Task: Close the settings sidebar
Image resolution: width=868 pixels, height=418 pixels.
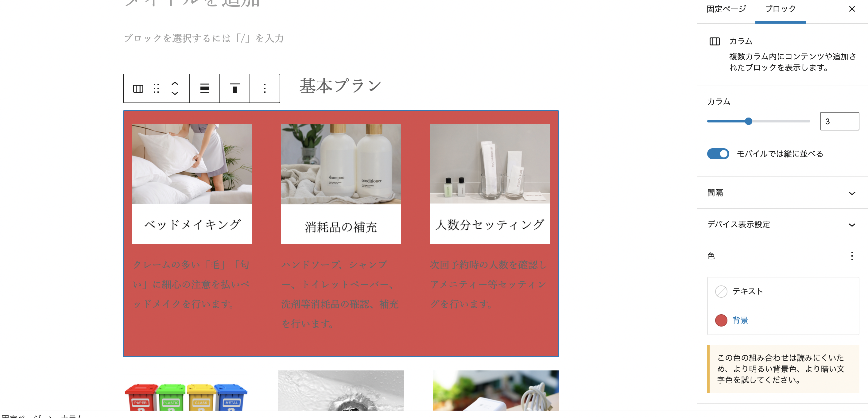Action: [x=852, y=9]
